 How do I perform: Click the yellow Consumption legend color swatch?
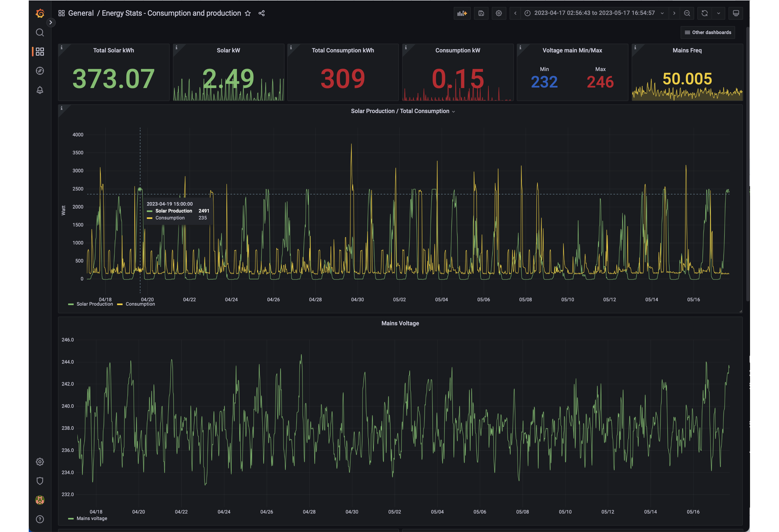[x=120, y=304]
